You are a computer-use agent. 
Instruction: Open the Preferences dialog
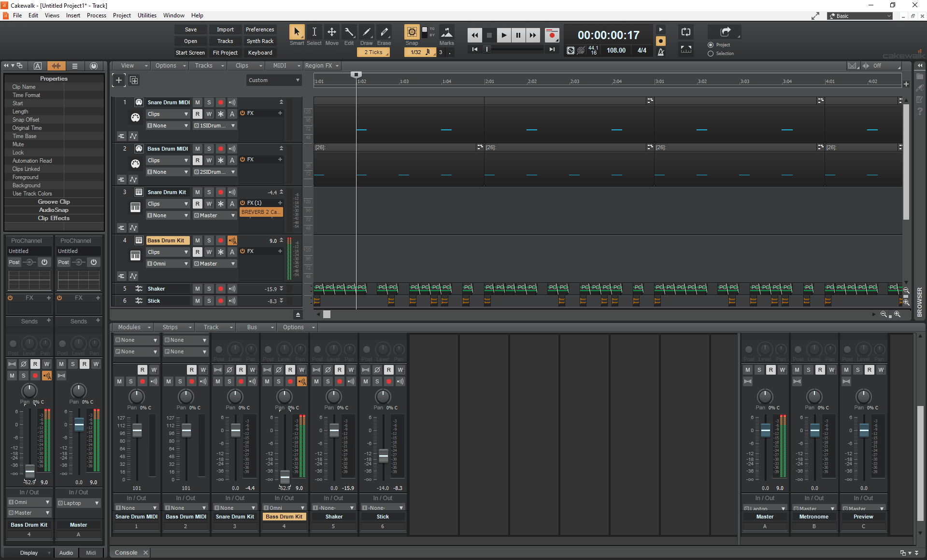pos(260,29)
